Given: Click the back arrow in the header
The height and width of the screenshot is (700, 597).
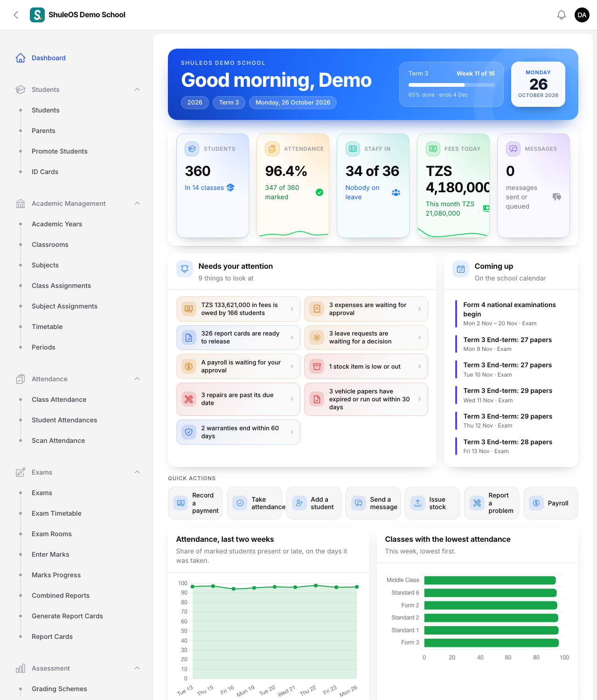Looking at the screenshot, I should point(16,15).
